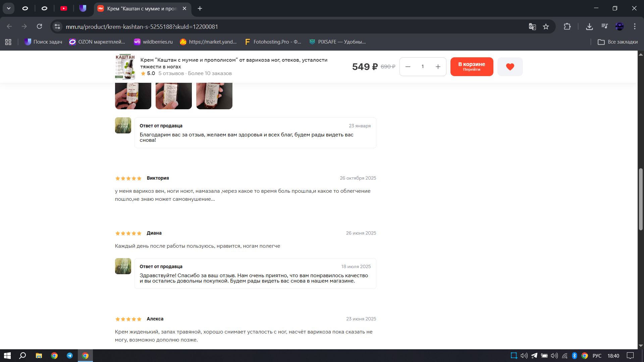
Task: Open Telegram from the taskbar
Action: click(x=70, y=356)
